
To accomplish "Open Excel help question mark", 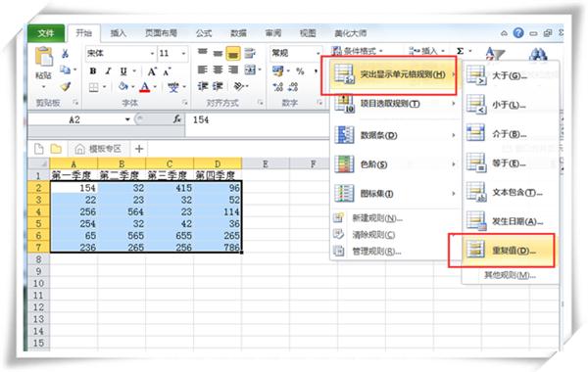I will 518,33.
